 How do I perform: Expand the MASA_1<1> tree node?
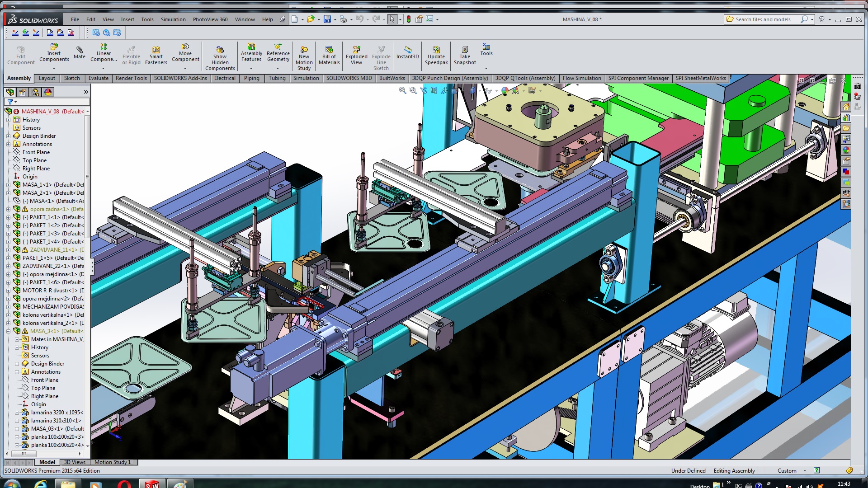8,185
